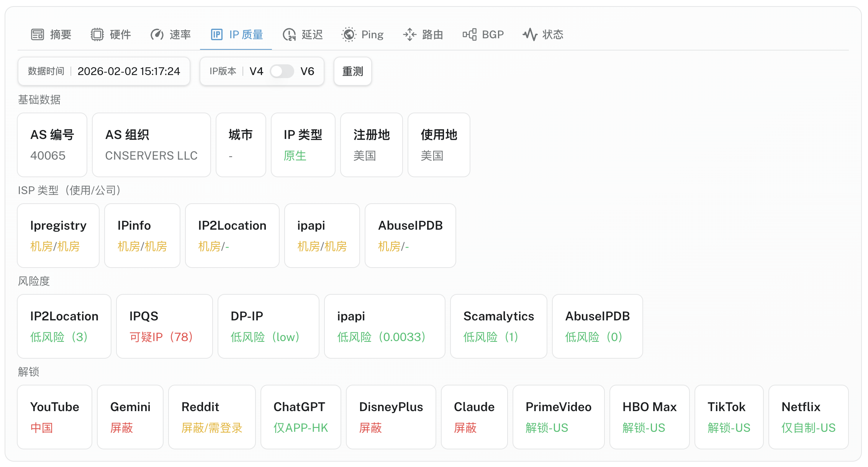Toggle the IP version V4/V6 switch
The height and width of the screenshot is (467, 868).
coord(282,71)
